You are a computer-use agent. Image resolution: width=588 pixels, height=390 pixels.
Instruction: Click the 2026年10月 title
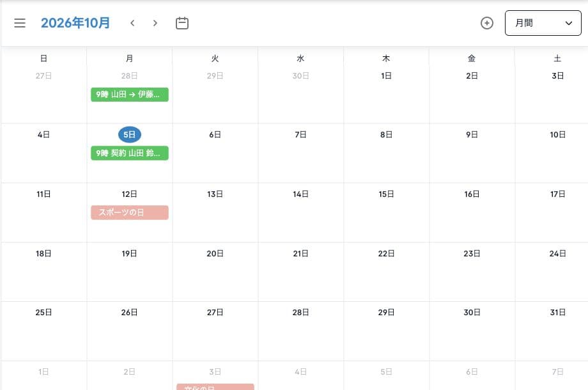point(75,23)
